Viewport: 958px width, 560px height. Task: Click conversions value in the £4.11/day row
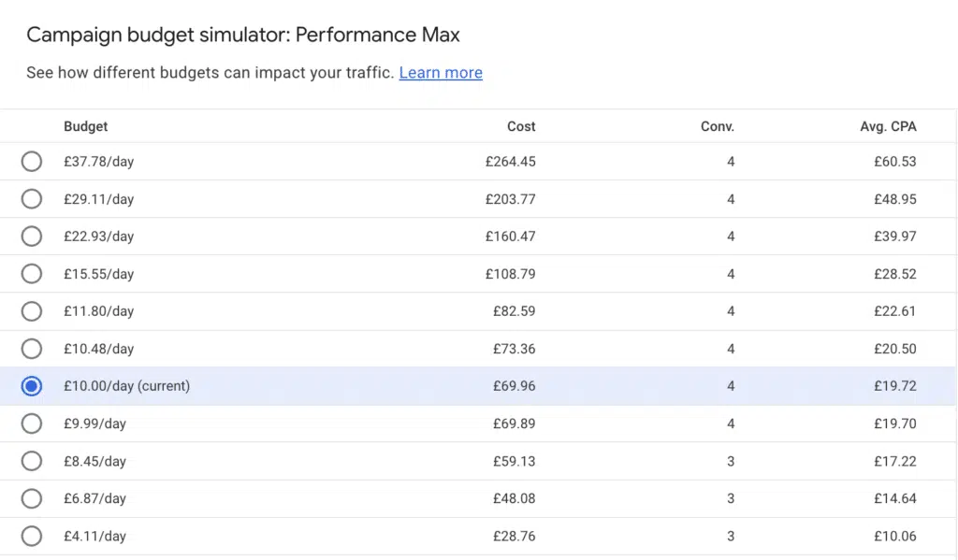pyautogui.click(x=731, y=537)
